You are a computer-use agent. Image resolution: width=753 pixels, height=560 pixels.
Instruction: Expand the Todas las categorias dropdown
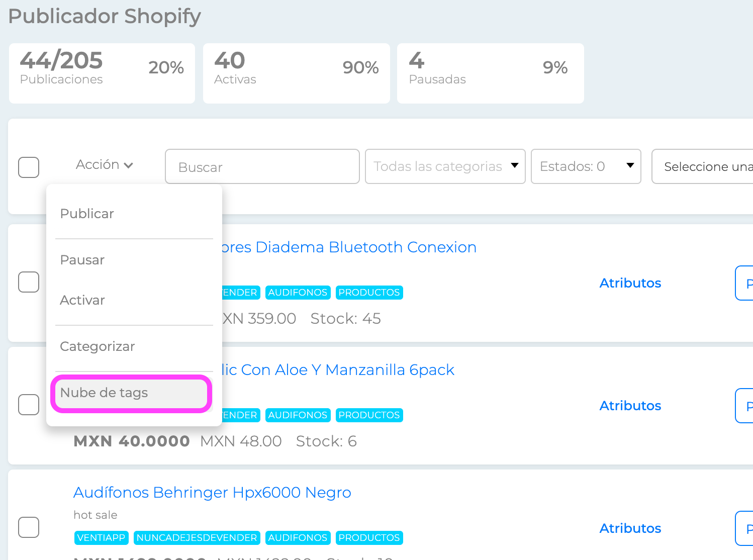[x=445, y=166]
